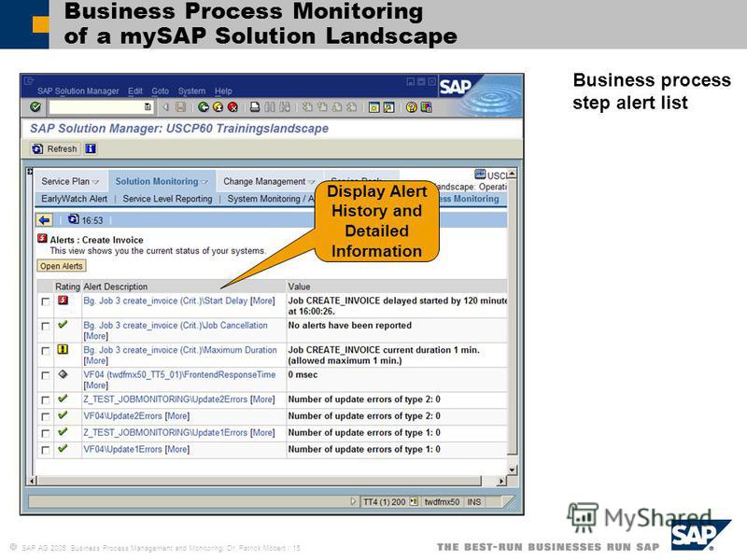747x560 pixels.
Task: Open the System menu
Action: click(x=191, y=91)
